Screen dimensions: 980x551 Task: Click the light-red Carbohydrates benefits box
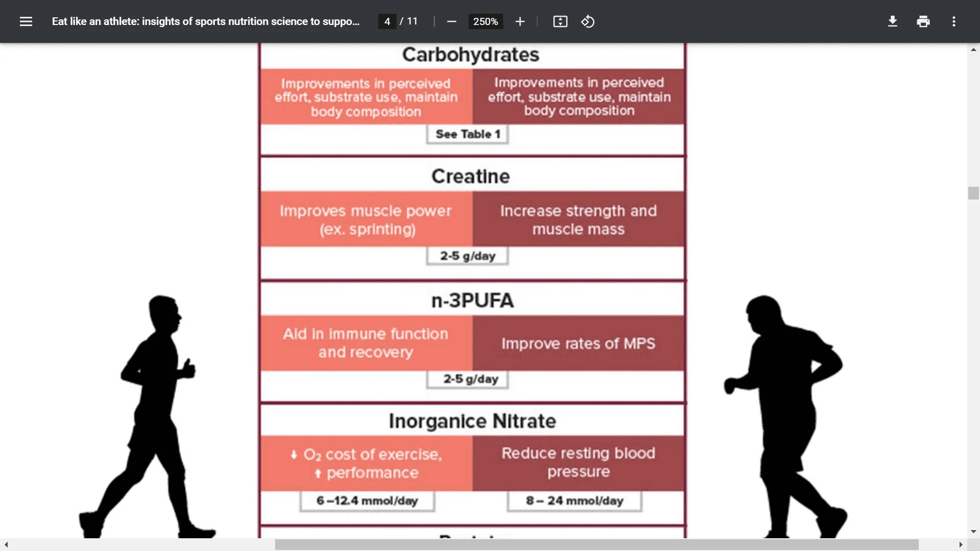pyautogui.click(x=366, y=97)
